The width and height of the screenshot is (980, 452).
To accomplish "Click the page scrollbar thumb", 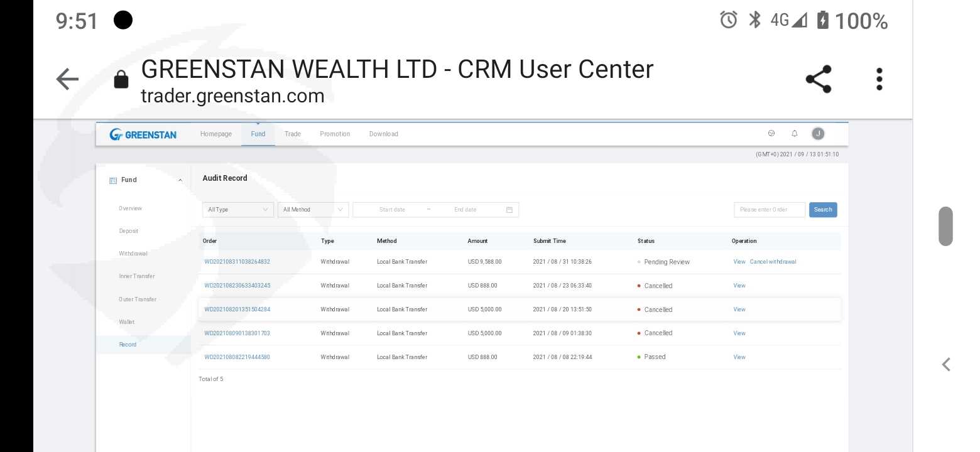I will tap(945, 226).
